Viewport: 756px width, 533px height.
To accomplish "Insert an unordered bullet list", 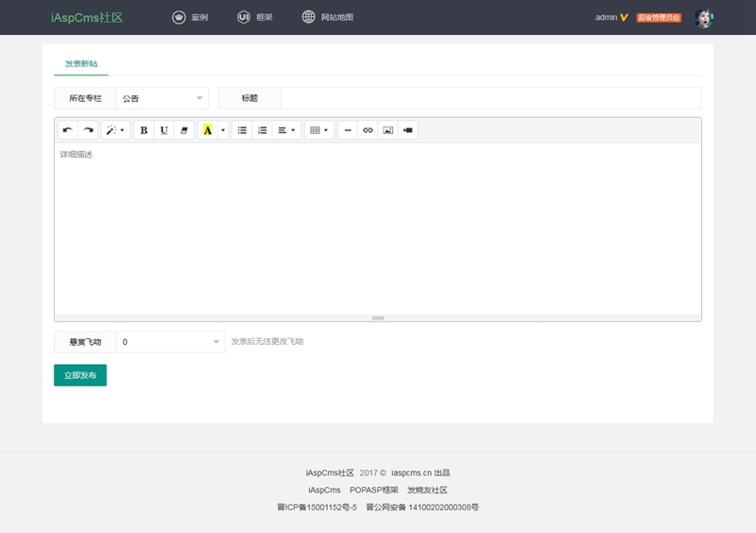I will (242, 130).
